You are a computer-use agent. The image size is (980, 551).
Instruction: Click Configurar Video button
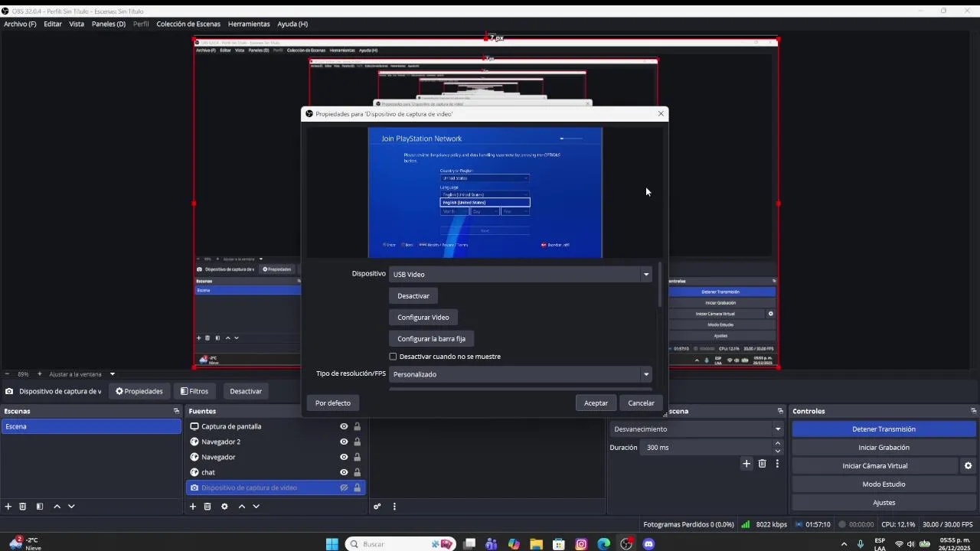tap(423, 318)
